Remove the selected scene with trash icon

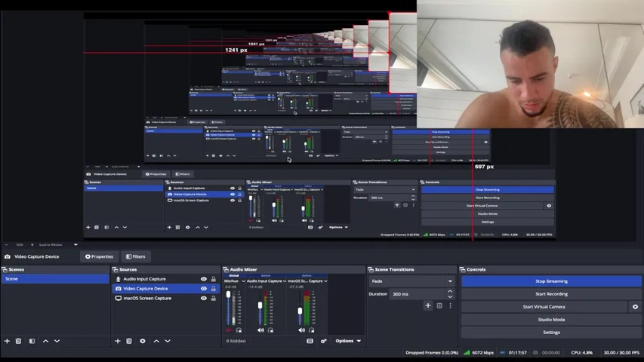[18, 341]
